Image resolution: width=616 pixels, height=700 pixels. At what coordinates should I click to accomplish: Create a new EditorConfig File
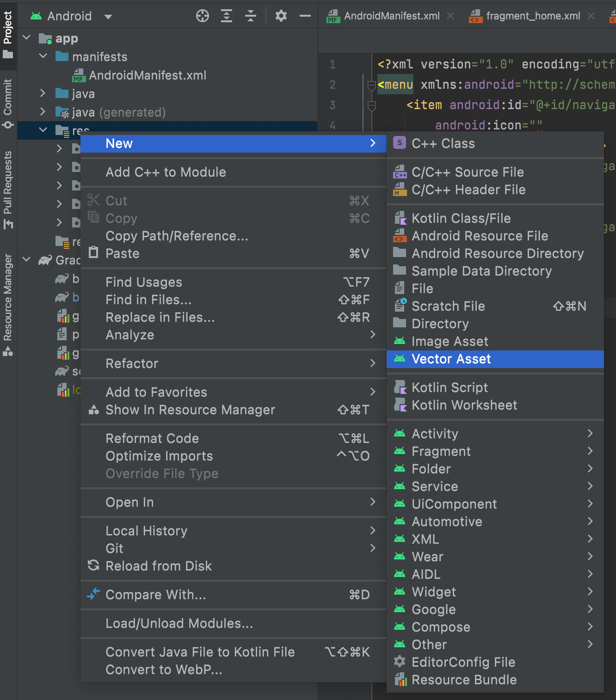(495, 663)
